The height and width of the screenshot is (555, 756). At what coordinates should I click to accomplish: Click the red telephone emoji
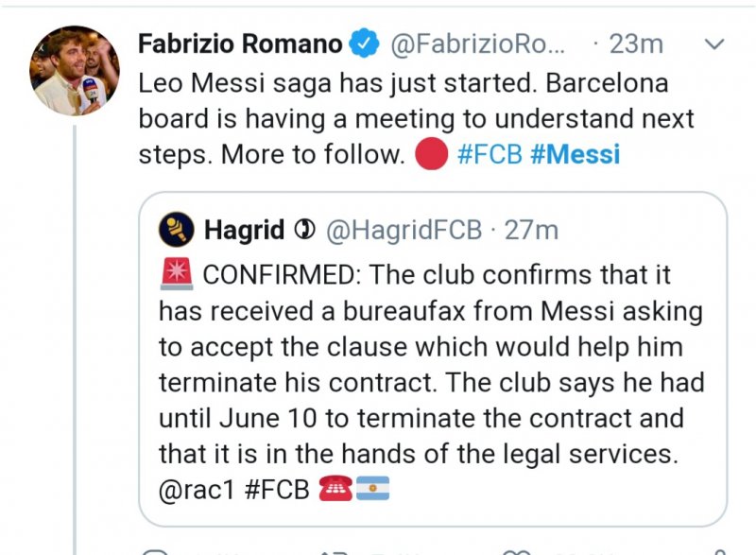point(335,490)
